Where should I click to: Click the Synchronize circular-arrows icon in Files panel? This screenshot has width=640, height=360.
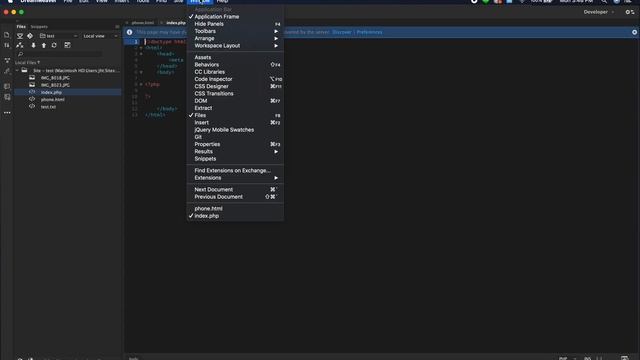[x=54, y=45]
